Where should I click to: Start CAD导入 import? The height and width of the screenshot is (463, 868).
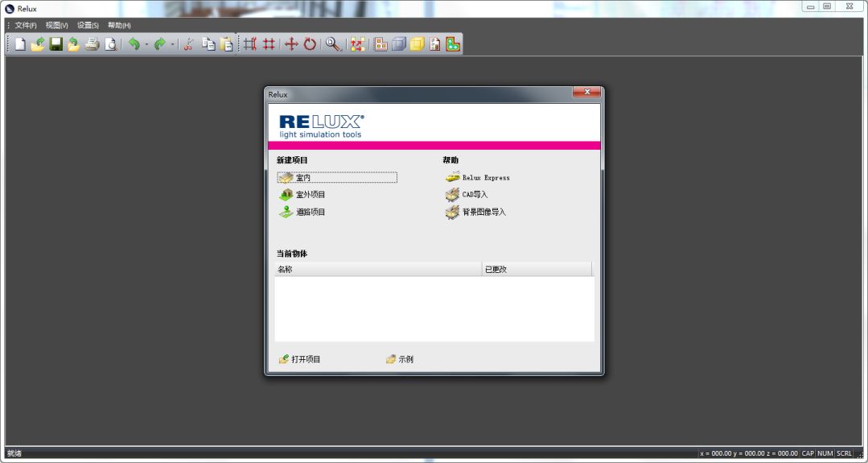[x=467, y=195]
